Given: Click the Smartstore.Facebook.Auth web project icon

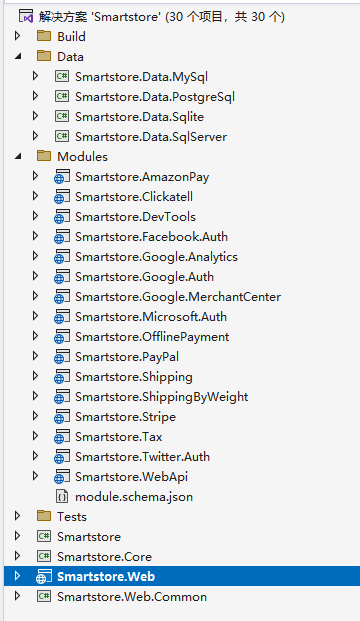Looking at the screenshot, I should click(x=62, y=236).
